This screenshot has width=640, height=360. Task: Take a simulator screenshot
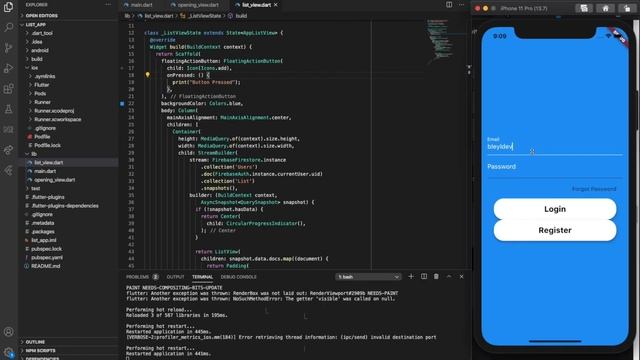point(584,8)
